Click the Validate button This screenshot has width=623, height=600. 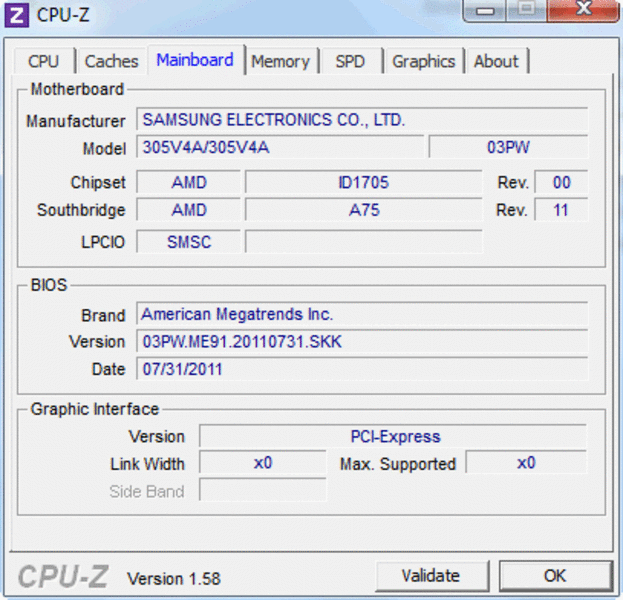(x=431, y=575)
